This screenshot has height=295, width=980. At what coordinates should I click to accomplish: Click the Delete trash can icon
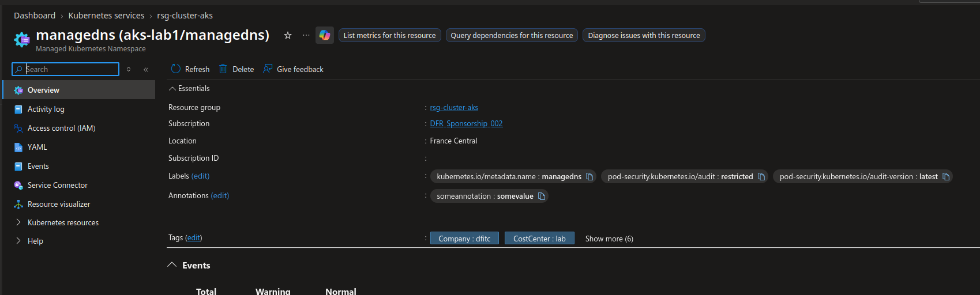click(x=223, y=69)
